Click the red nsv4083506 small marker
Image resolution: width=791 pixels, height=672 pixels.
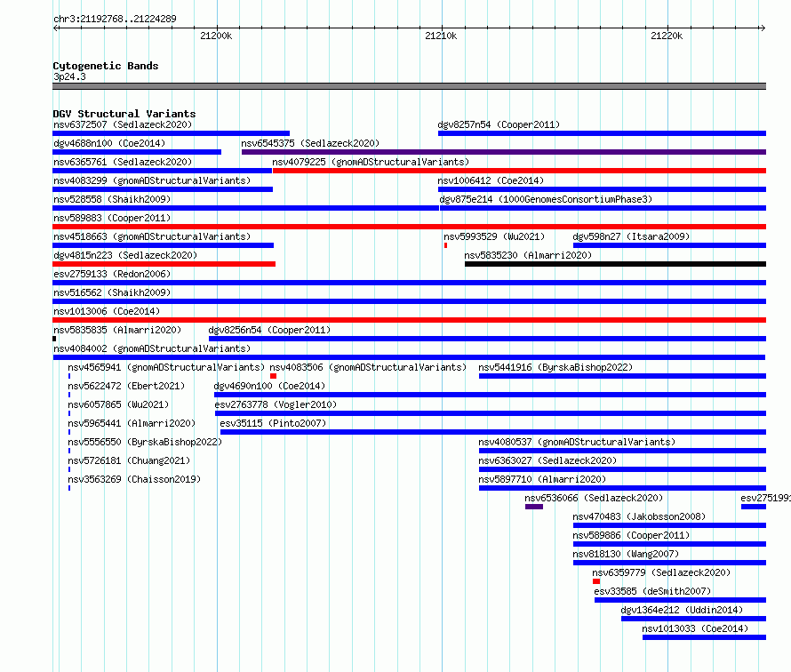coord(273,376)
